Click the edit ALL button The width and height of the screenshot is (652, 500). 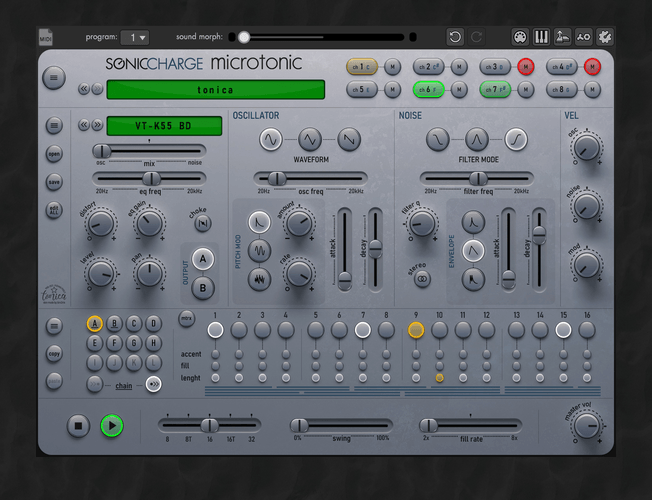point(54,210)
